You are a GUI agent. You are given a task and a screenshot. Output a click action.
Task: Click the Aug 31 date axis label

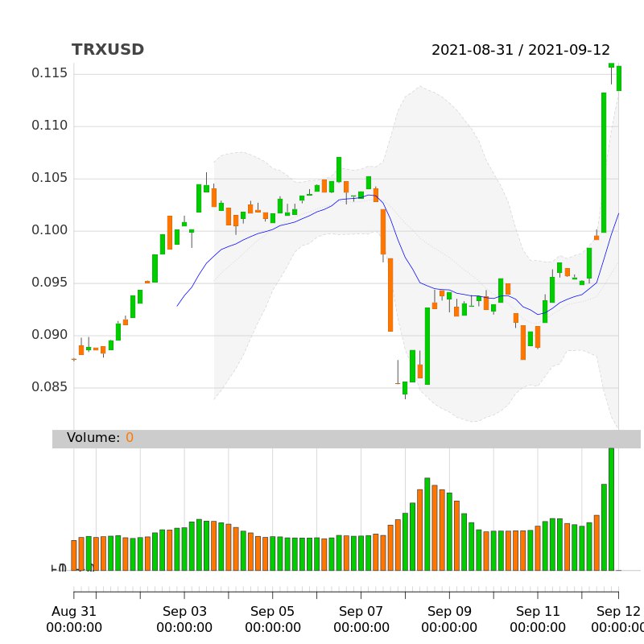[x=74, y=619]
